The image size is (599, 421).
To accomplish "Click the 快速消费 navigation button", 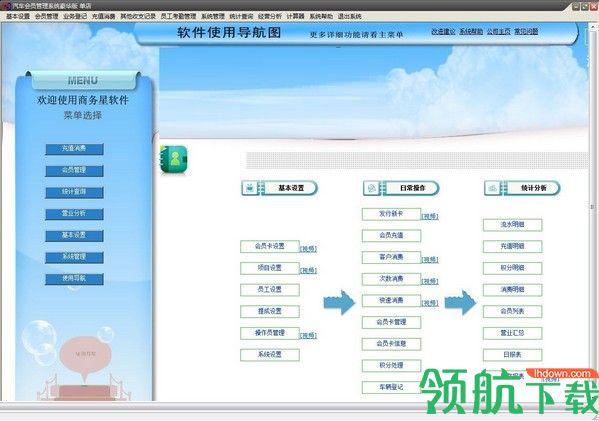I will pyautogui.click(x=391, y=301).
